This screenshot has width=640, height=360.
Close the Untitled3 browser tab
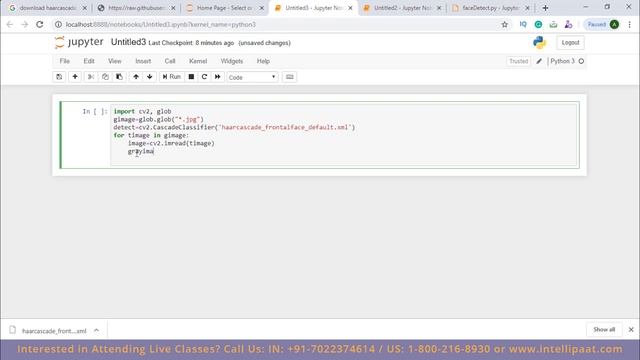coord(350,8)
